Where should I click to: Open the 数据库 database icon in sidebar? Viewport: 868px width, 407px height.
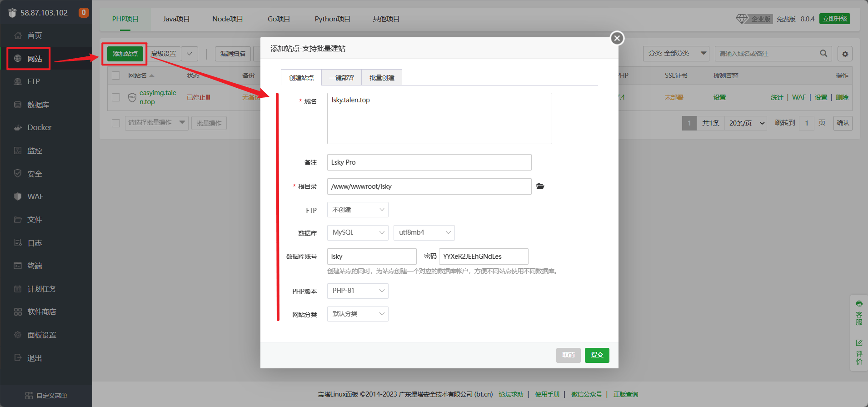(18, 105)
